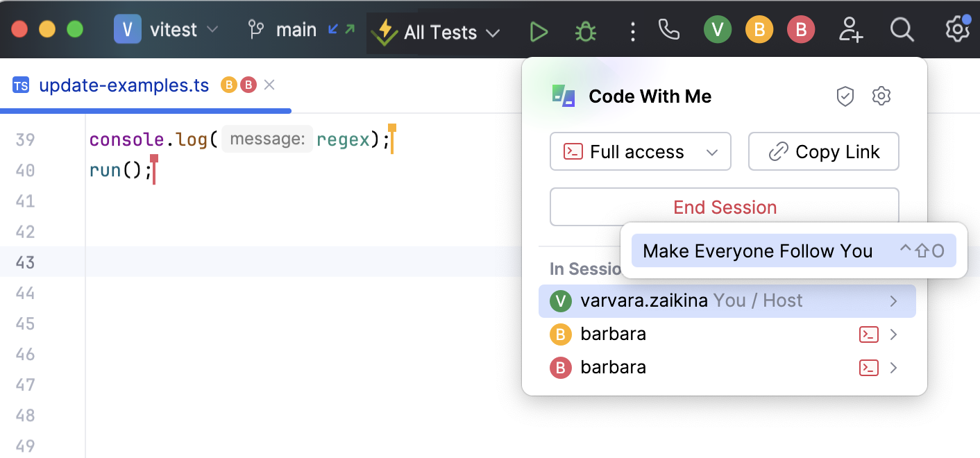Click the More actions vertical dots
This screenshot has width=980, height=458.
point(632,32)
